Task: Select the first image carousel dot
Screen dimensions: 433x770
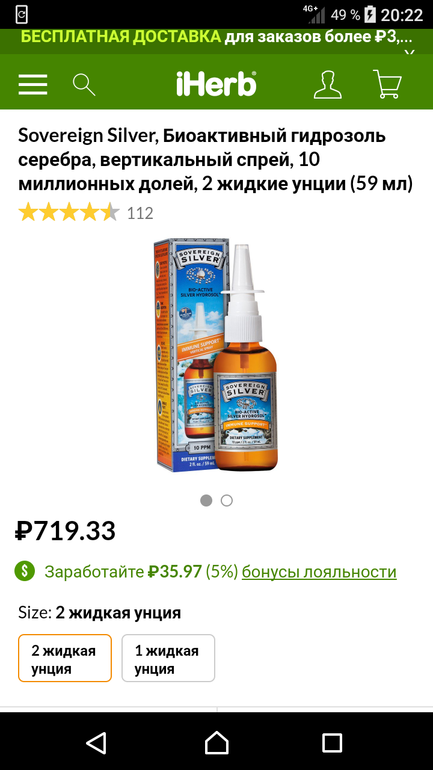Action: click(x=206, y=500)
